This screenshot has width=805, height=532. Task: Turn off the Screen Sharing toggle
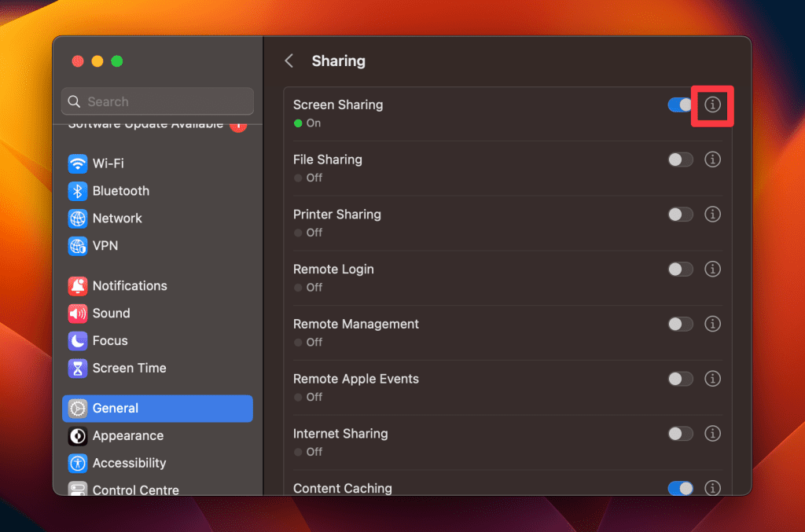tap(680, 105)
